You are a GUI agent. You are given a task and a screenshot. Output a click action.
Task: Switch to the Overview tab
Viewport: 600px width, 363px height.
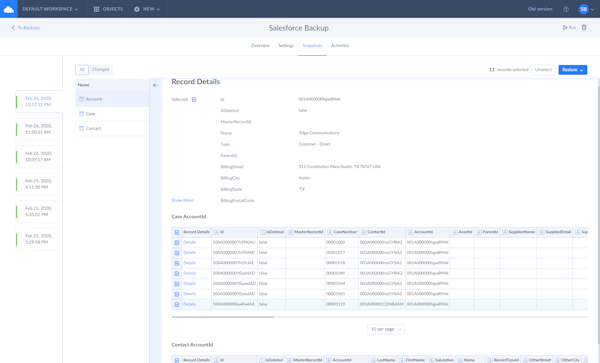point(260,46)
